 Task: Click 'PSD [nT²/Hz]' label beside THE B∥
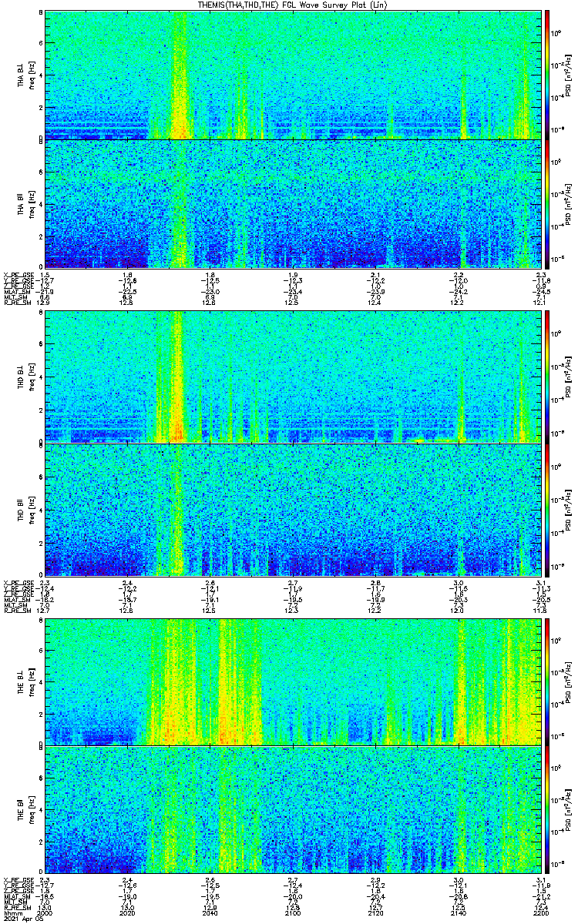tap(567, 810)
